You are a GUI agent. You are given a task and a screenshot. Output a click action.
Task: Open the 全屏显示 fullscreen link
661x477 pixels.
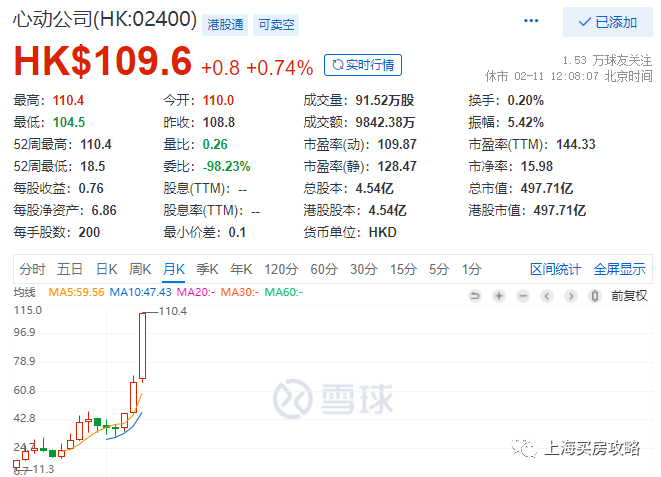click(x=619, y=269)
